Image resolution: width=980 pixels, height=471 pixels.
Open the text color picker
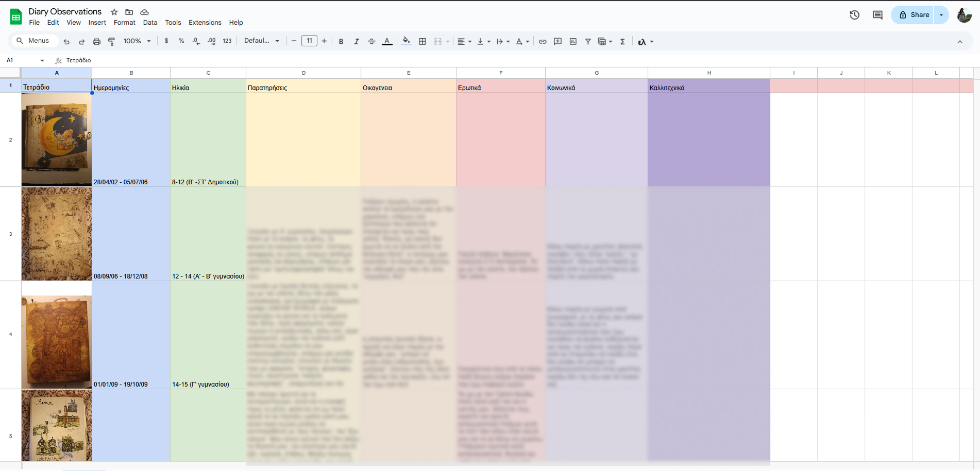387,42
